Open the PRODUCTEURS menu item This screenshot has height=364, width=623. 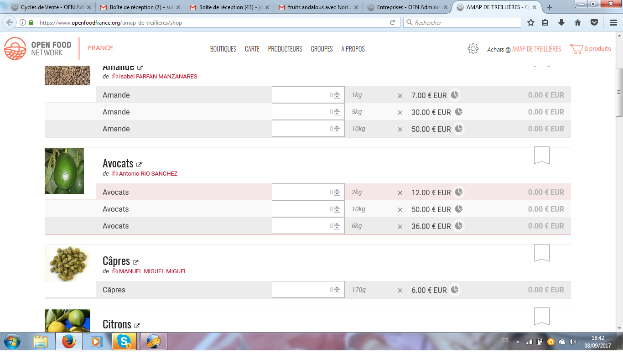click(285, 49)
